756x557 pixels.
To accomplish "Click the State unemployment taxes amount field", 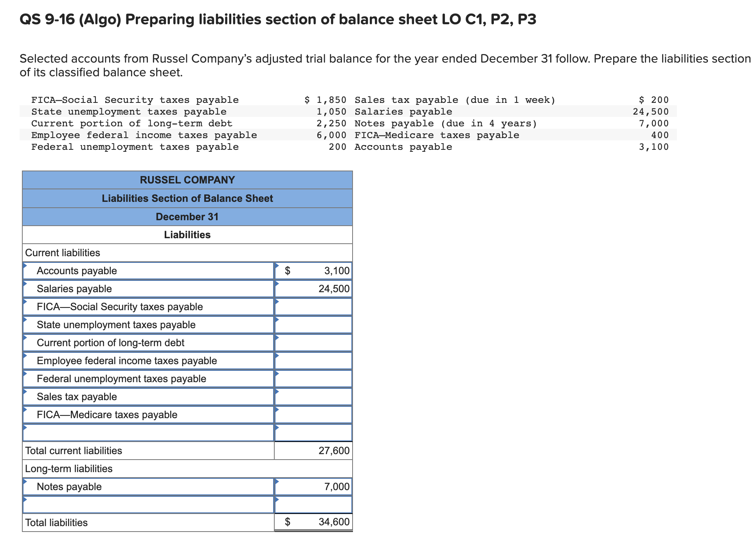I will (313, 325).
